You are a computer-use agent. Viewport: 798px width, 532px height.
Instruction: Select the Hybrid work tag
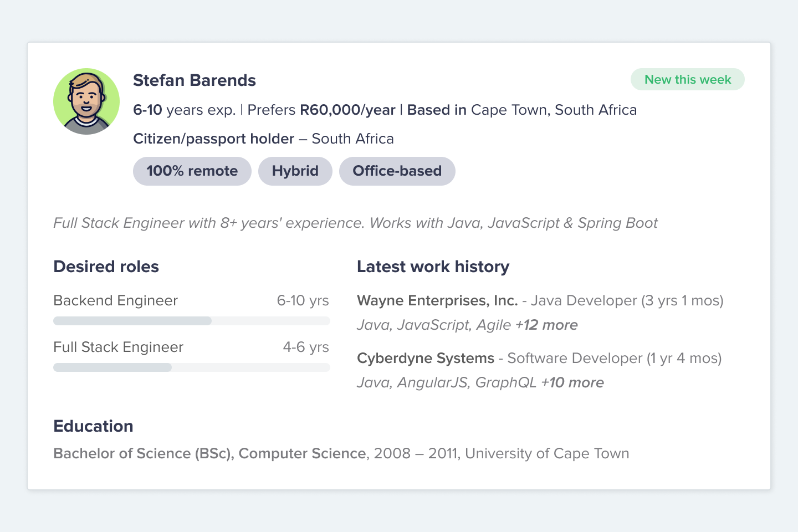click(295, 171)
